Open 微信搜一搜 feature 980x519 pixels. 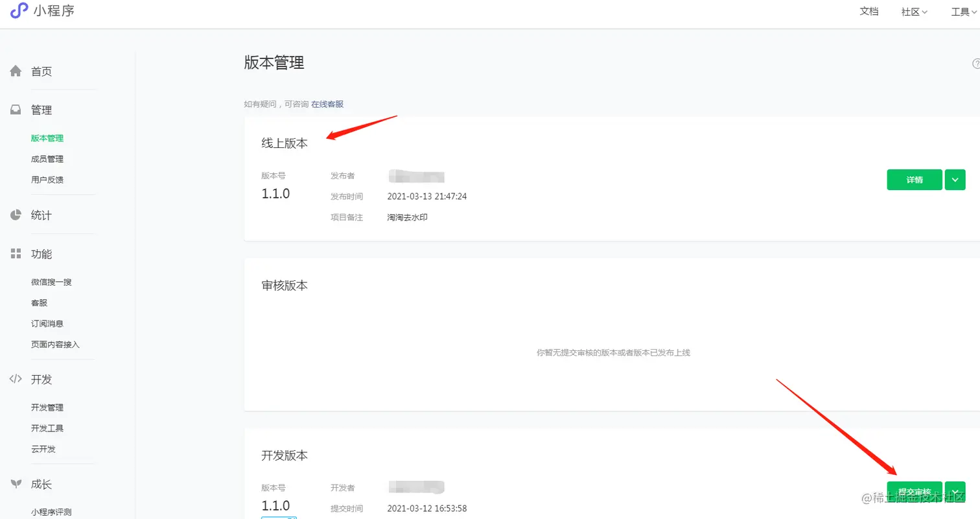click(51, 282)
